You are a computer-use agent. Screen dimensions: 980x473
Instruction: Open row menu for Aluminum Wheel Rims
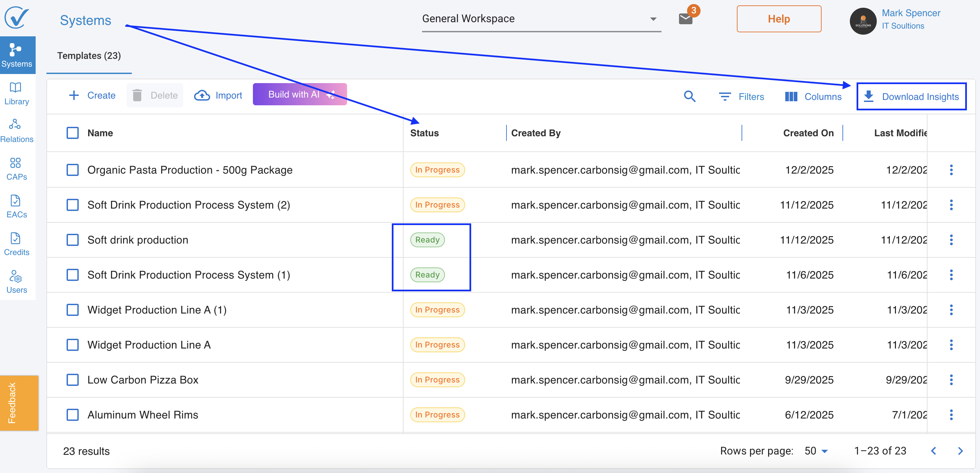pyautogui.click(x=951, y=415)
